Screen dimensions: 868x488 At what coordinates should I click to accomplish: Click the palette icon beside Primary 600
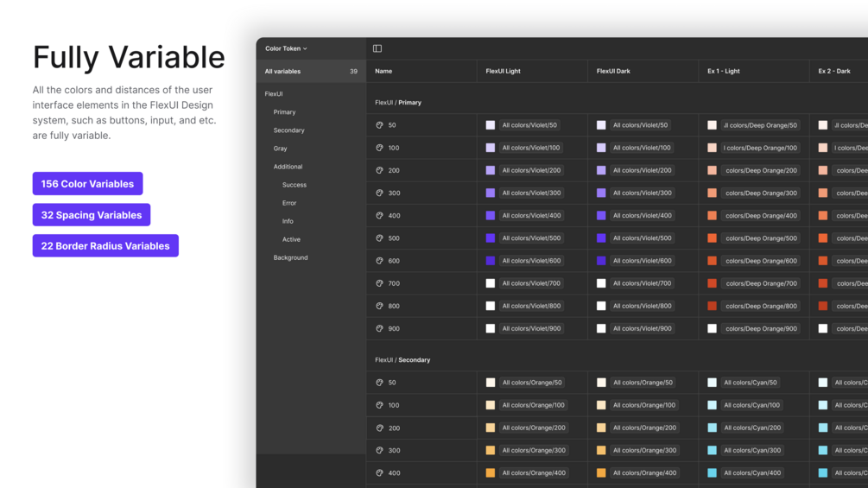click(379, 261)
